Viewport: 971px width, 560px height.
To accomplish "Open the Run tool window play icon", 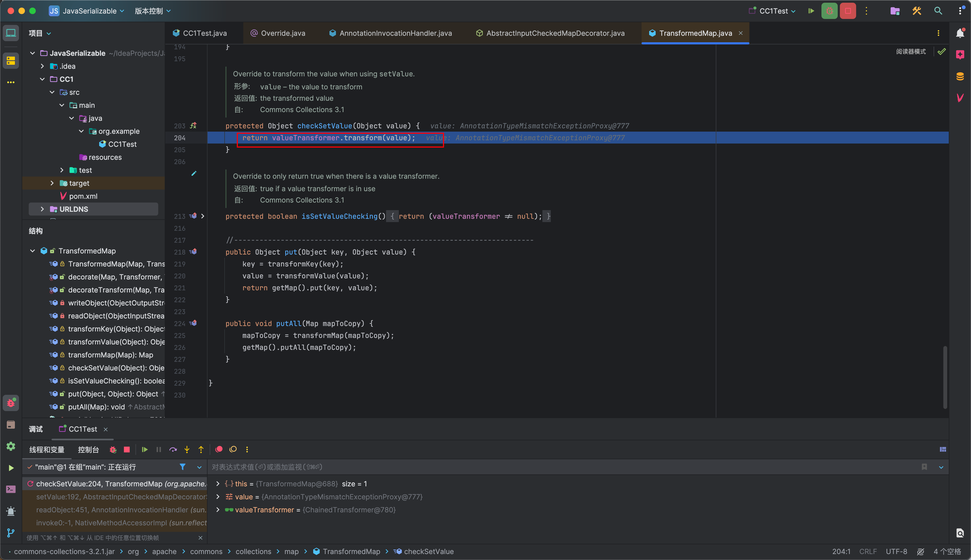I will [x=11, y=468].
